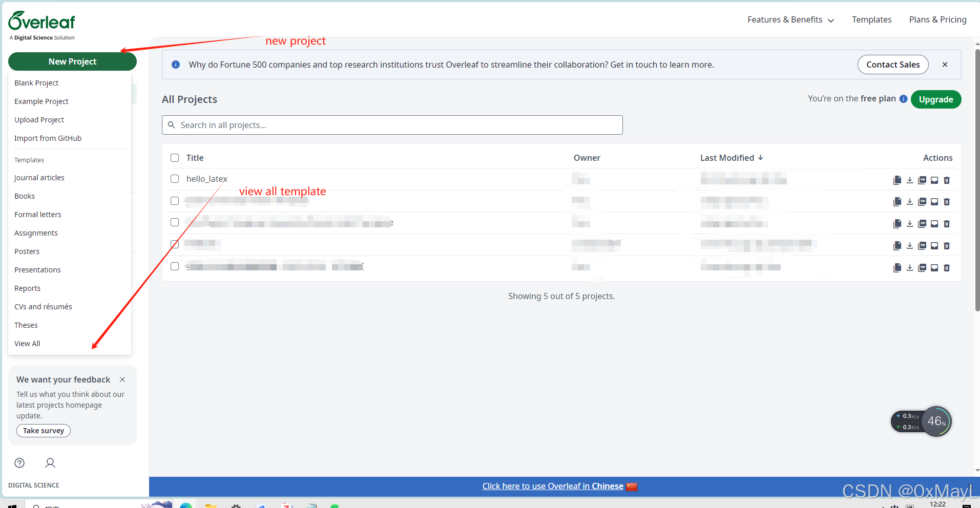Viewport: 980px width, 508px height.
Task: Check the second project row checkbox
Action: tap(175, 201)
